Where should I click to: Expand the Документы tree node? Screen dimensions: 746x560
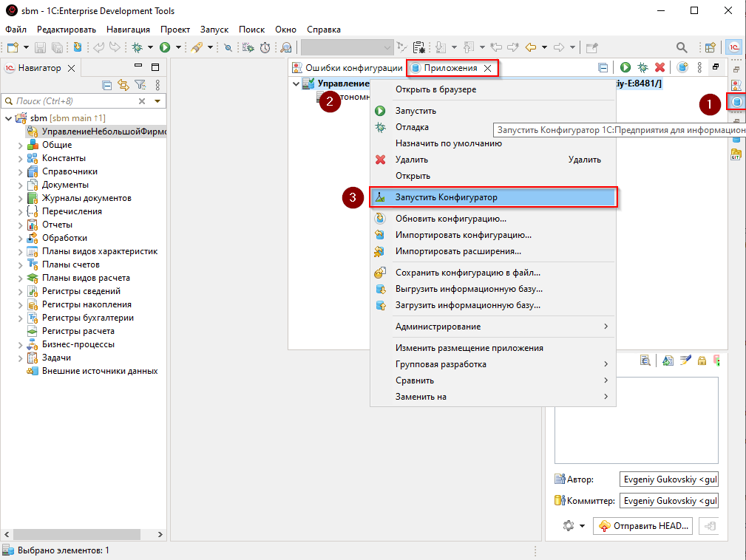point(21,185)
